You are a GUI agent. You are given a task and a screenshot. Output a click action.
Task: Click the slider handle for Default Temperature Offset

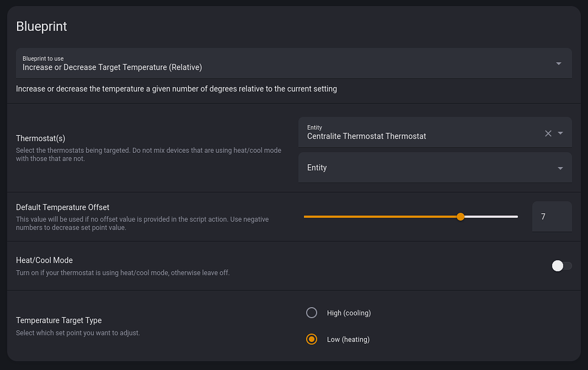click(x=460, y=217)
